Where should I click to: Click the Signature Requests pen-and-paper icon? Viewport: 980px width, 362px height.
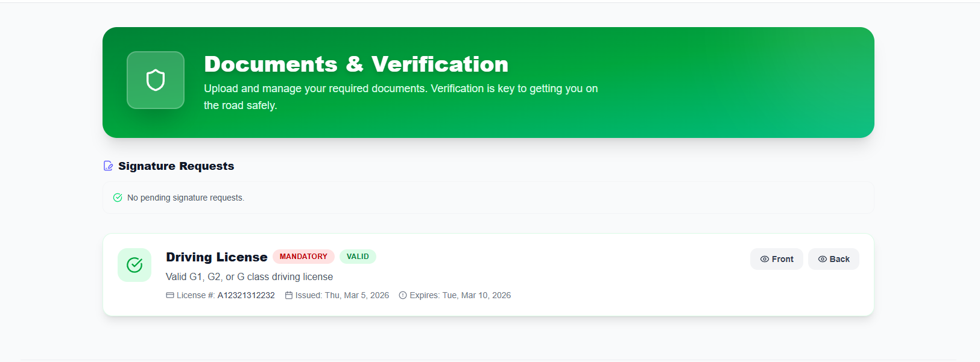(x=109, y=166)
